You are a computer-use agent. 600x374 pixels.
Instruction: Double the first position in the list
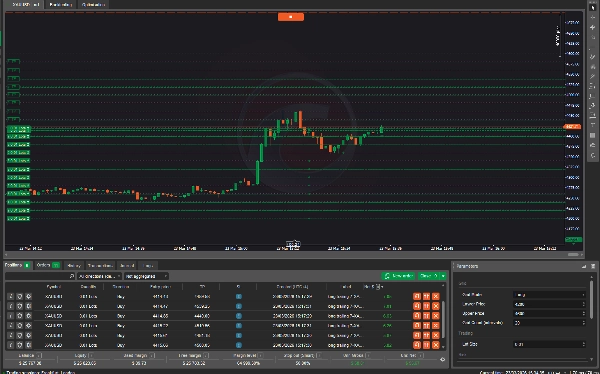[x=426, y=296]
